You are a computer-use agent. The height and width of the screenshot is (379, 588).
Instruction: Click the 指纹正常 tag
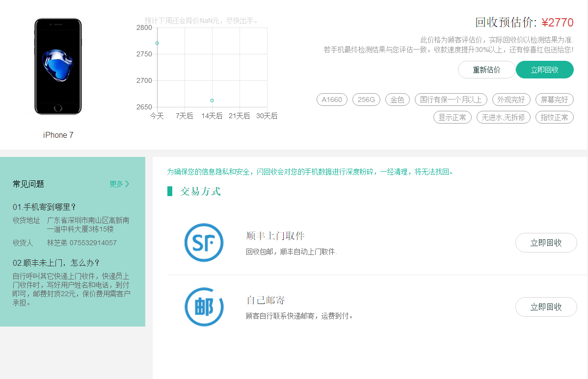click(554, 117)
